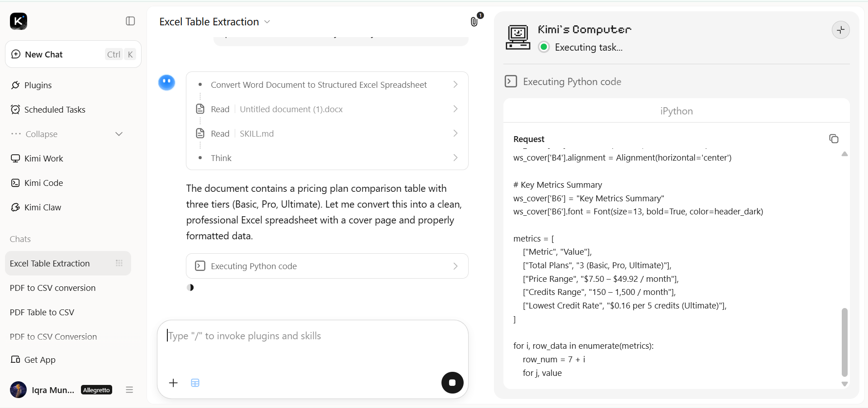
Task: Click the document icon beside SKILL.md
Action: (x=200, y=133)
